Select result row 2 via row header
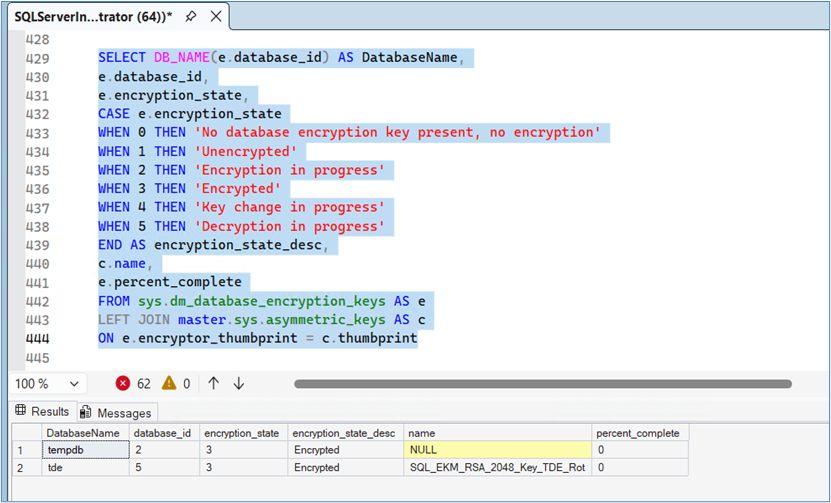 26,467
